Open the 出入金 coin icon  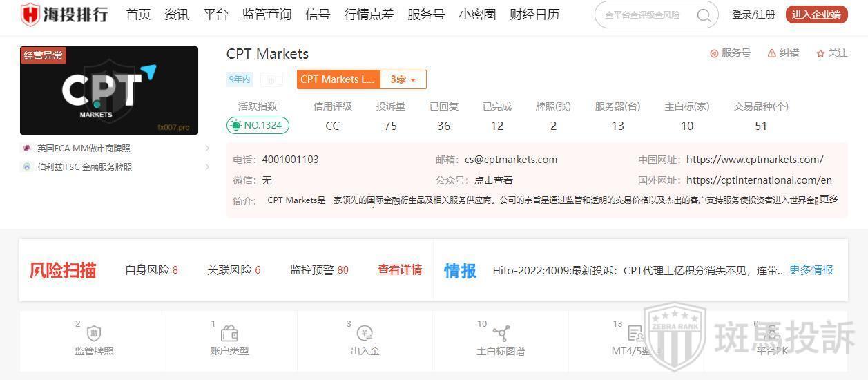click(365, 334)
